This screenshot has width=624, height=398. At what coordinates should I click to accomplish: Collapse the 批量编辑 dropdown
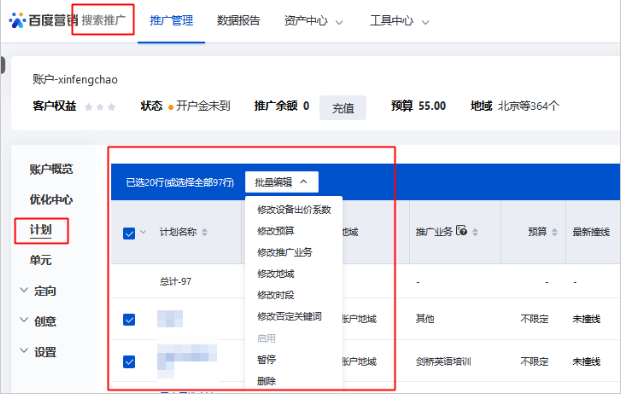click(282, 183)
